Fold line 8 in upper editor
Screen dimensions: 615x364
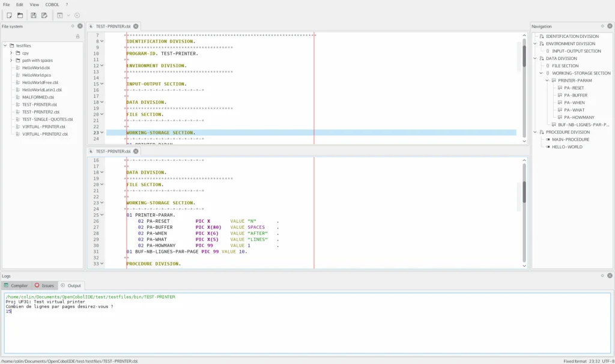(x=102, y=41)
